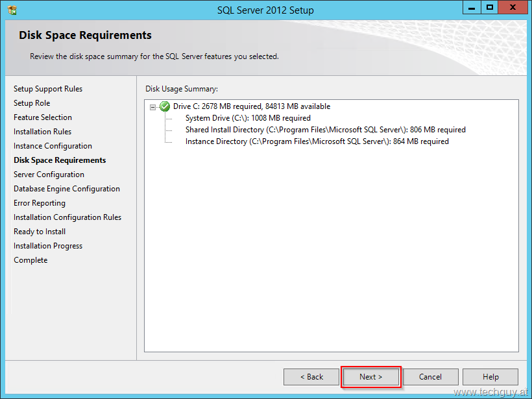Select Instance Directory 864 MB required row
This screenshot has height=399, width=532.
coord(317,141)
